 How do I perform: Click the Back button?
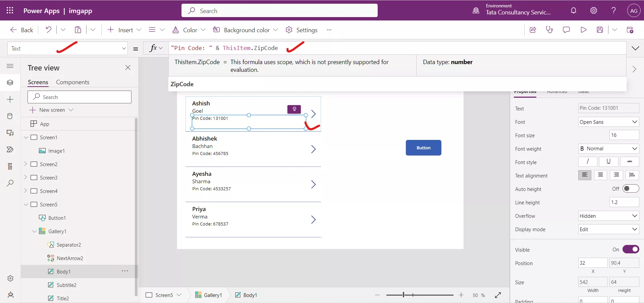pyautogui.click(x=21, y=30)
